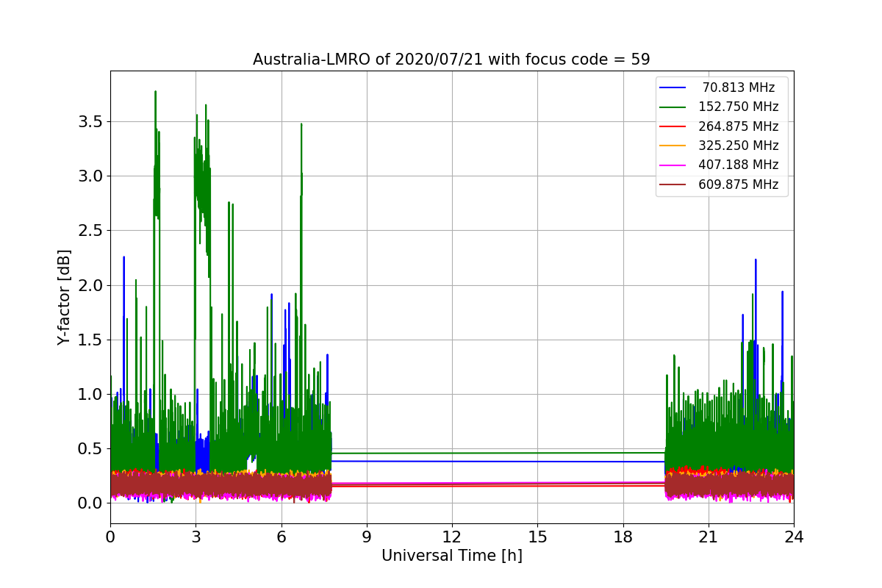Click the 15 hour x-axis tick label
The height and width of the screenshot is (588, 882).
[x=537, y=537]
